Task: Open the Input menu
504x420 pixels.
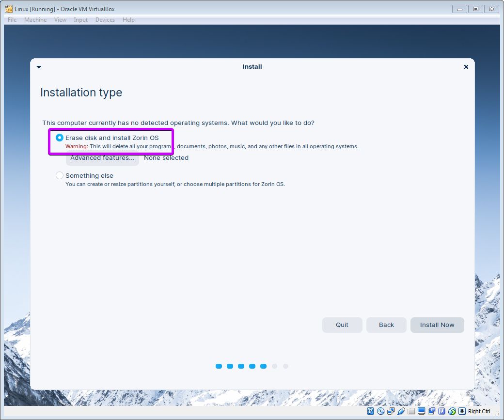Action: tap(80, 19)
